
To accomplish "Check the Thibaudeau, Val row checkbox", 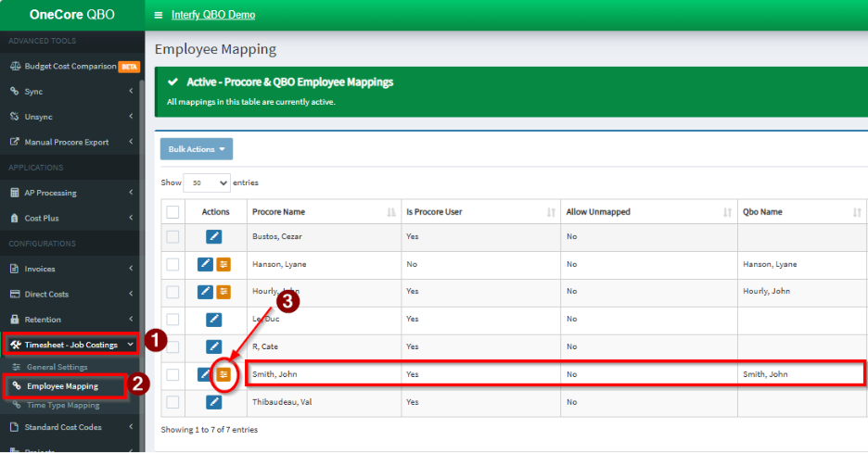I will point(172,402).
